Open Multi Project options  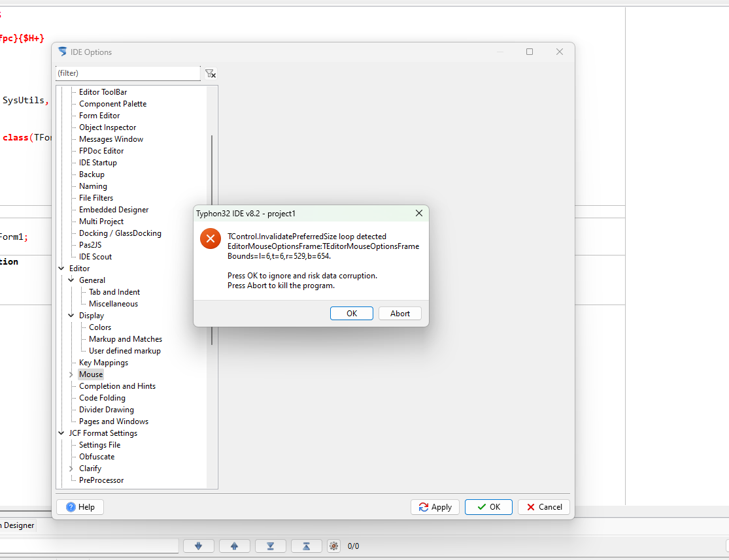[101, 222]
